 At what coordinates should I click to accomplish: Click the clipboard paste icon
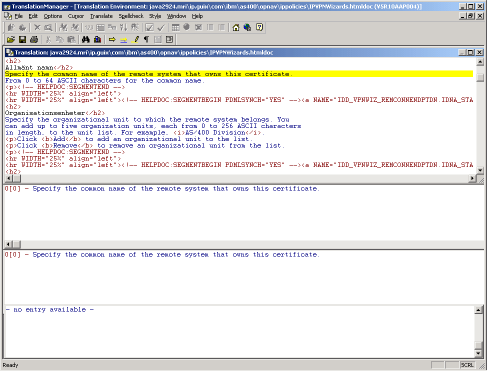71,40
